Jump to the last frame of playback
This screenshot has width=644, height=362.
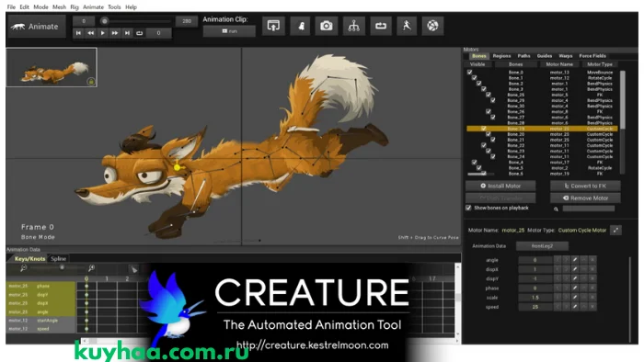[127, 33]
